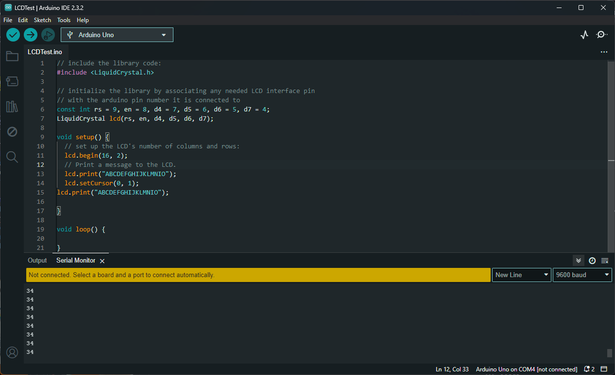Click line number 12 in the gutter
The image size is (615, 375).
tap(40, 165)
